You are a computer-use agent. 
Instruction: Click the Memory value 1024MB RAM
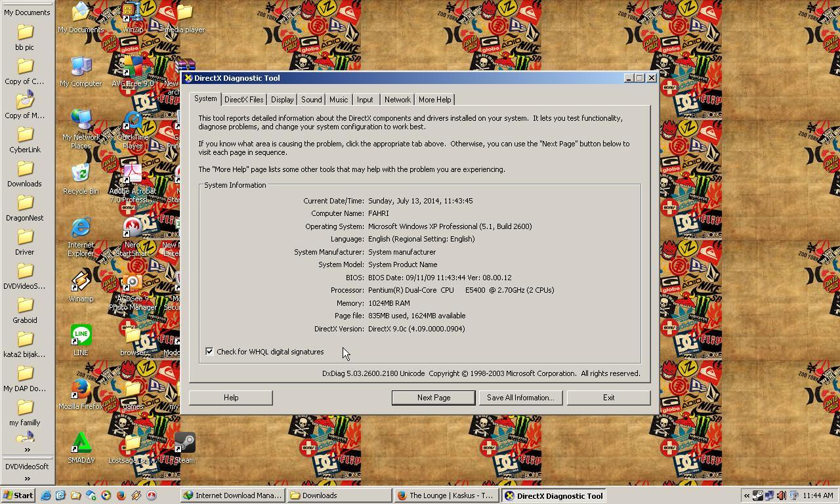(389, 303)
